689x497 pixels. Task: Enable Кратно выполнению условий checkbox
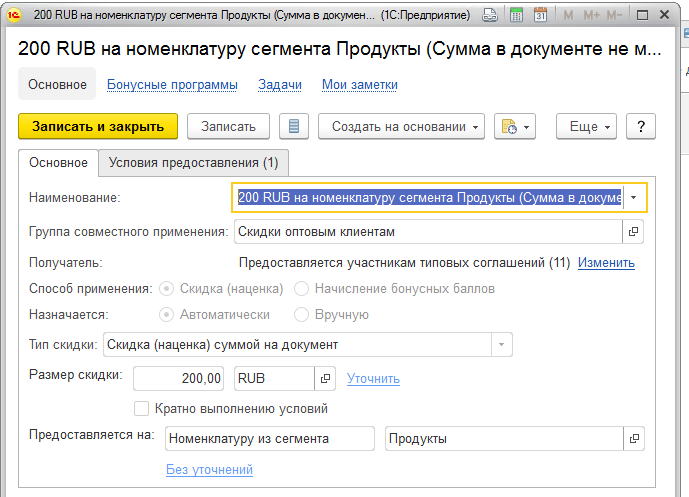[x=141, y=409]
